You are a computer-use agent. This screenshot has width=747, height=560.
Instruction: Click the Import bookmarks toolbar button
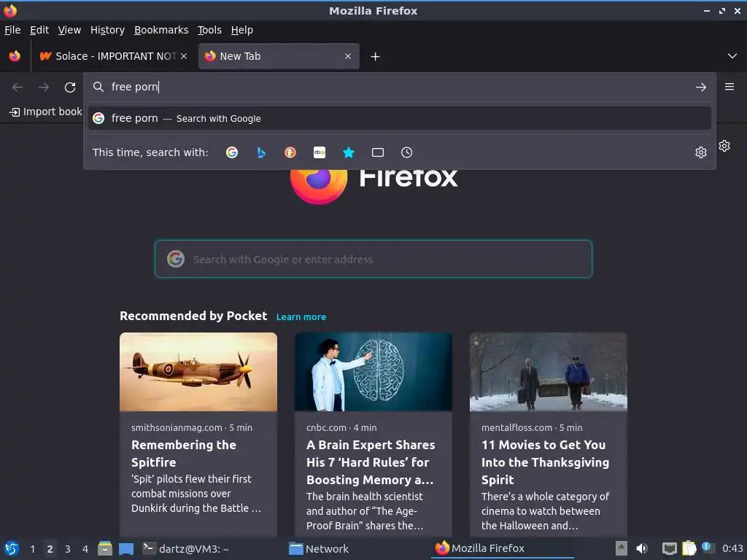(46, 112)
